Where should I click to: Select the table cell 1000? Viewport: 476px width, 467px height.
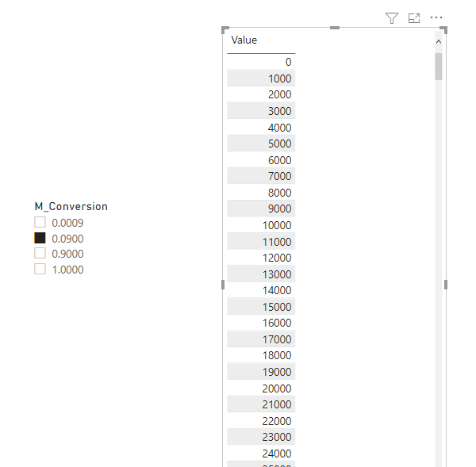click(x=261, y=78)
